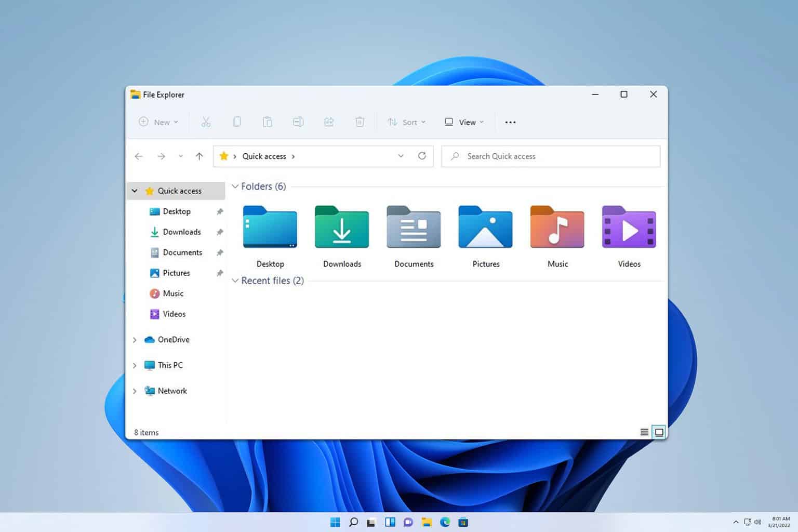Select Desktop in navigation pane
Image resolution: width=798 pixels, height=532 pixels.
[176, 211]
